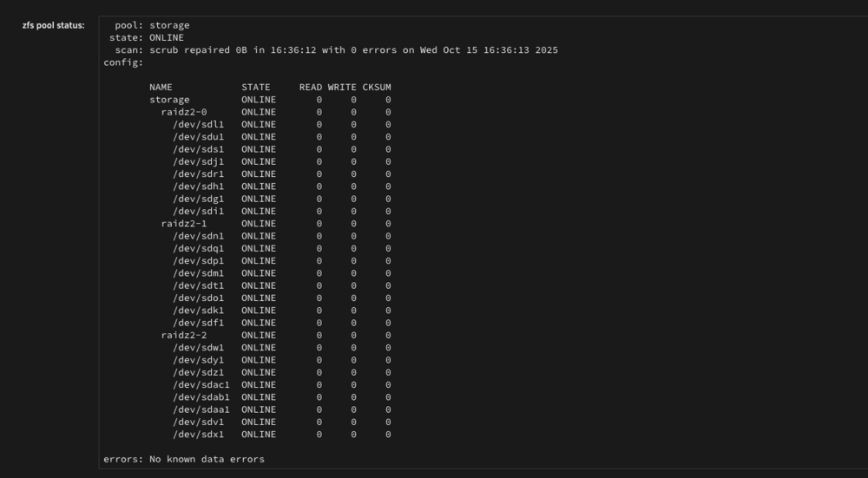This screenshot has width=868, height=478.
Task: Click the STATE column header
Action: point(256,88)
